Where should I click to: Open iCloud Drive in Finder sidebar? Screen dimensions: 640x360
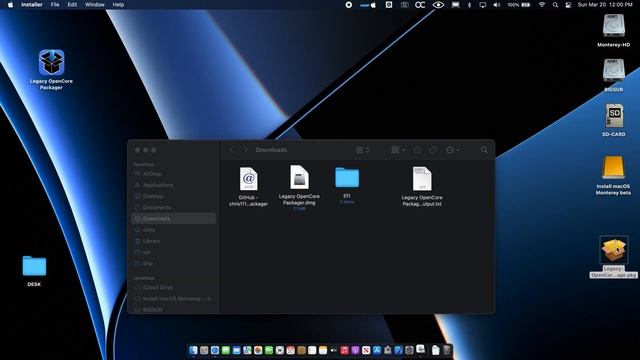click(173, 287)
